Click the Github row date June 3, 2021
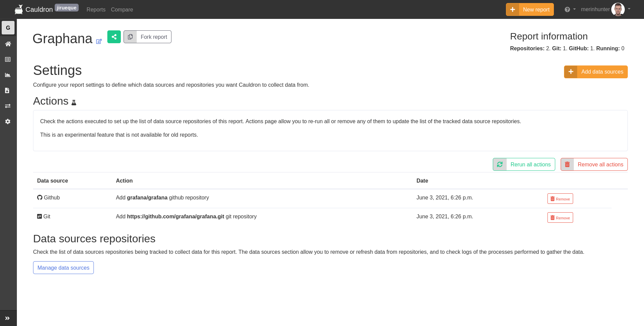Image resolution: width=644 pixels, height=326 pixels. (x=445, y=198)
